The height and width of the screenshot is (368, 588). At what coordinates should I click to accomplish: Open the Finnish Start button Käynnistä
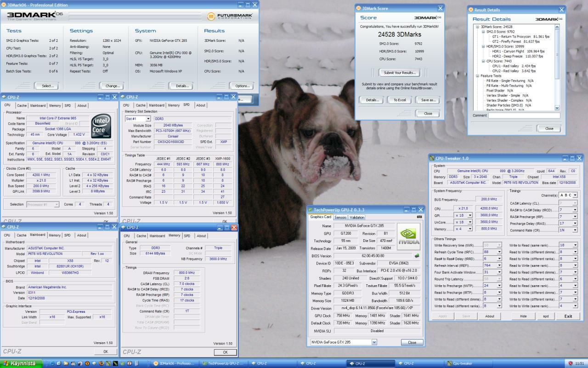pos(21,363)
